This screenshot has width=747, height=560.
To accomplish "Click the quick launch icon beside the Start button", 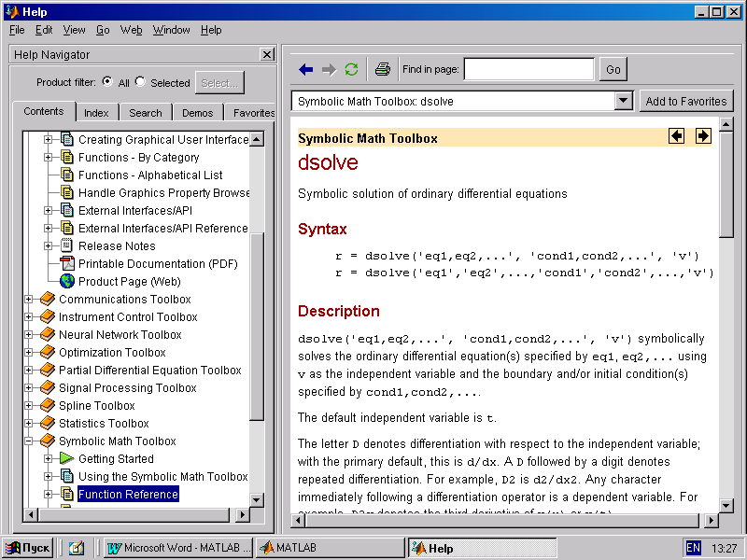I will [x=77, y=548].
